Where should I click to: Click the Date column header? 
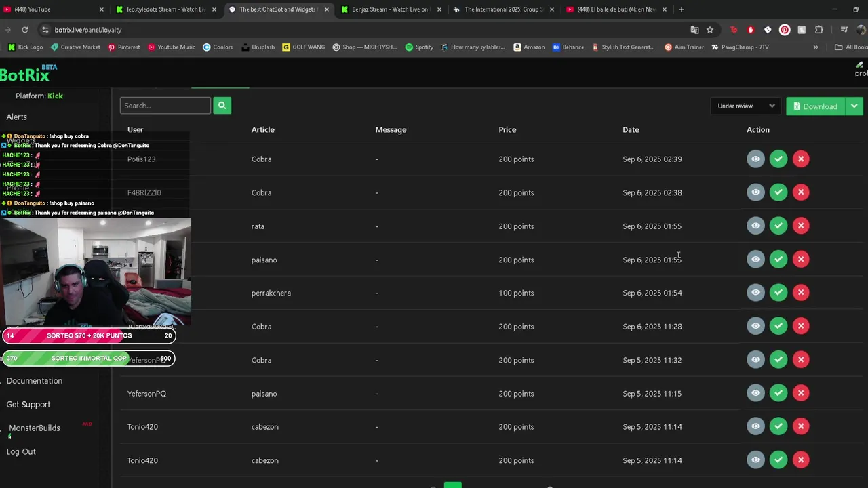point(631,129)
